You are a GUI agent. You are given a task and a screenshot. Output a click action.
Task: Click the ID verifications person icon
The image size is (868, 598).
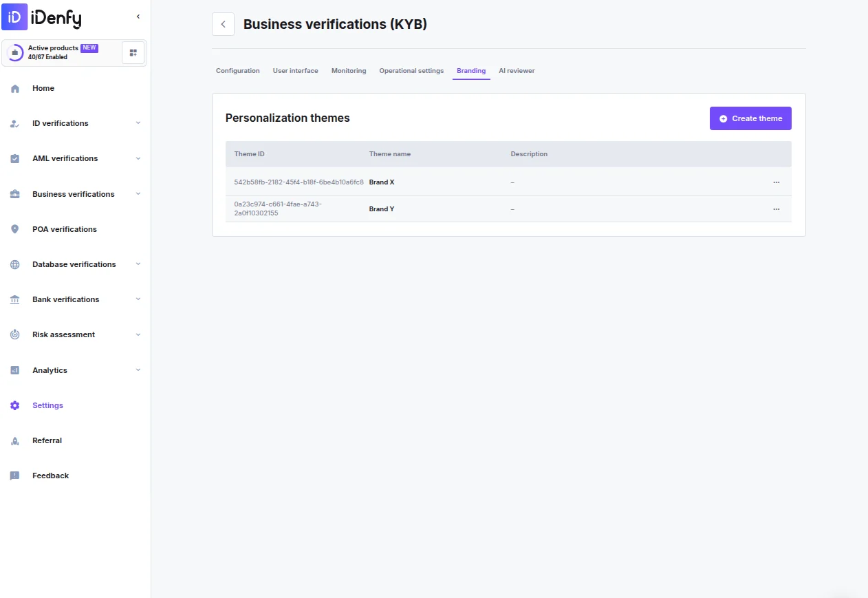[x=15, y=124]
